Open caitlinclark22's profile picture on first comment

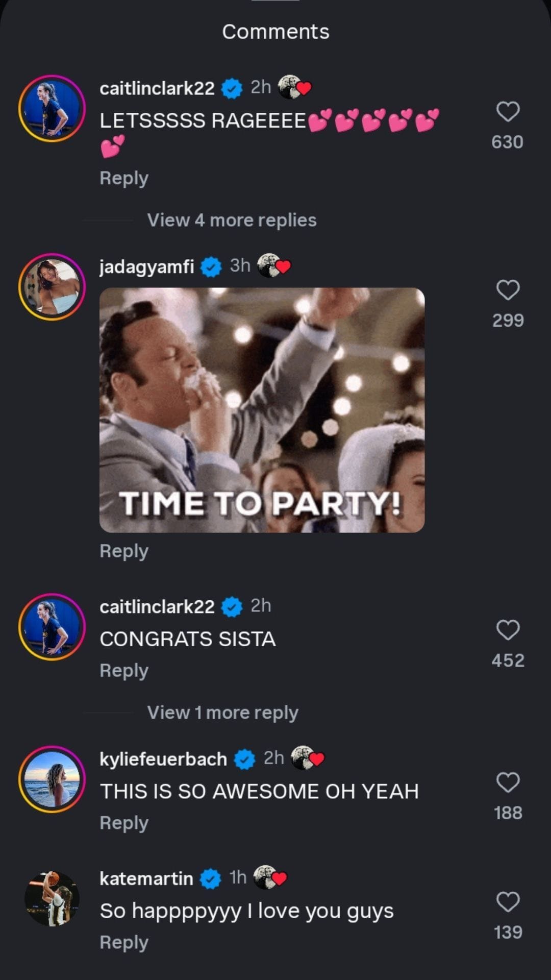pyautogui.click(x=52, y=109)
